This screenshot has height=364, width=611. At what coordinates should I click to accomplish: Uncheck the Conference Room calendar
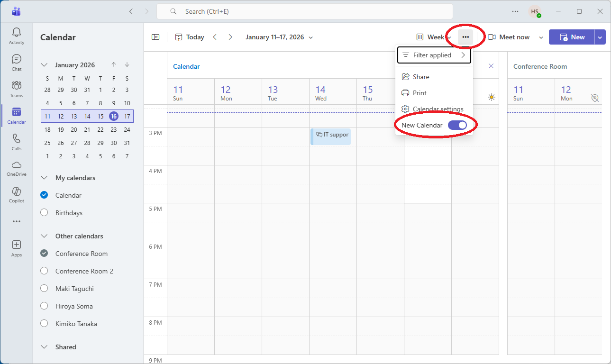click(x=44, y=254)
